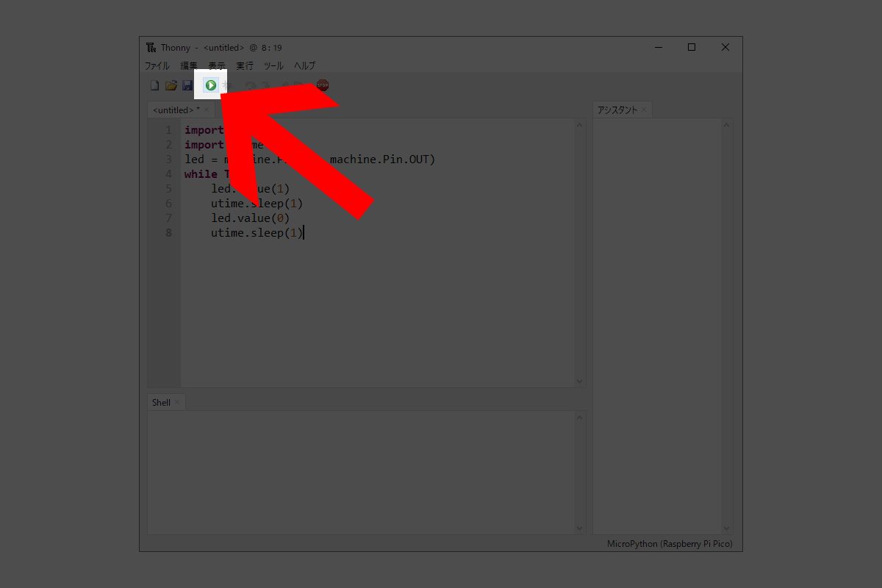Select the <untitled> editor tab
Viewport: 882px width, 588px height.
pyautogui.click(x=175, y=110)
